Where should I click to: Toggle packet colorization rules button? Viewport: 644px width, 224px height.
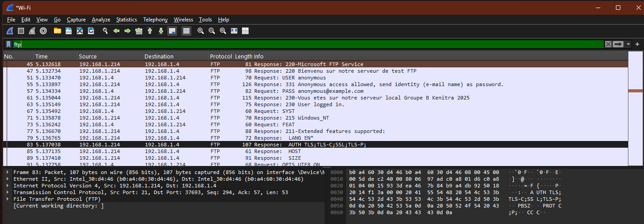[x=186, y=31]
